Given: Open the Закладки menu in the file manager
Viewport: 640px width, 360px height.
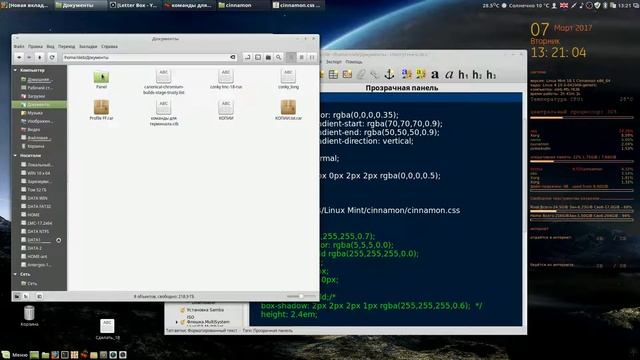Looking at the screenshot, I should point(88,47).
